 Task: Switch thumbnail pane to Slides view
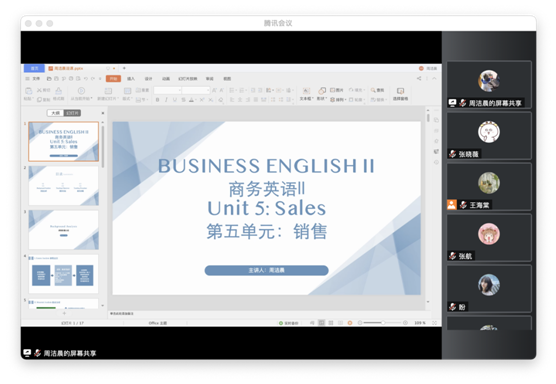click(x=72, y=113)
